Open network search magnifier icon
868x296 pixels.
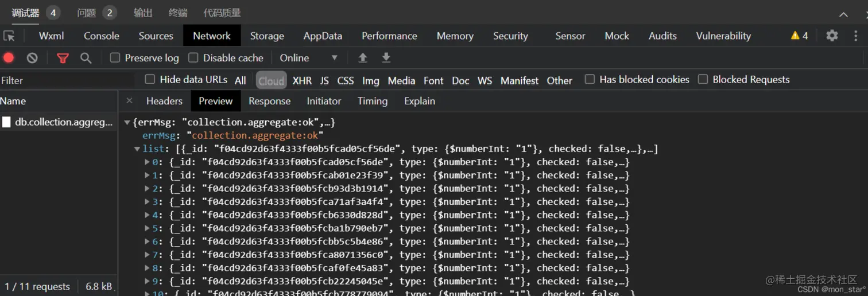[86, 58]
